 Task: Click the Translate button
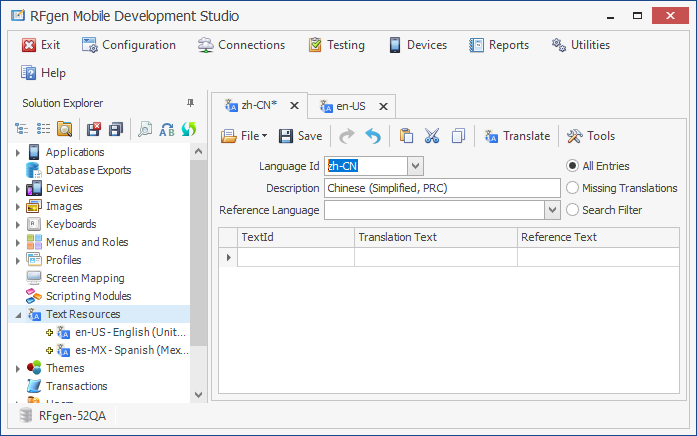(516, 136)
